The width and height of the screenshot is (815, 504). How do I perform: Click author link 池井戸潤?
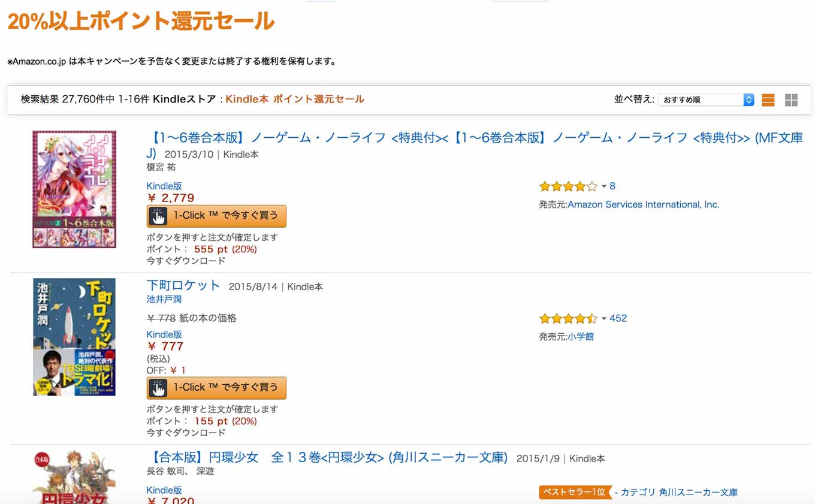[164, 299]
